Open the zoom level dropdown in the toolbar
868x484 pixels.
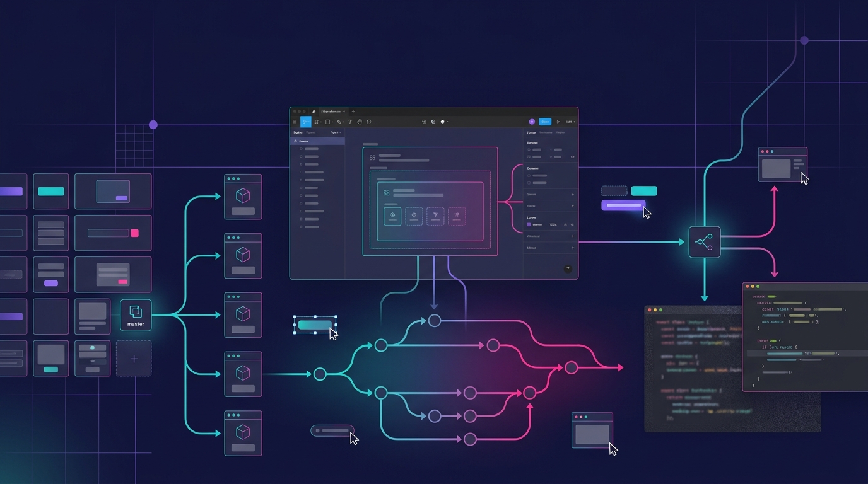click(570, 122)
